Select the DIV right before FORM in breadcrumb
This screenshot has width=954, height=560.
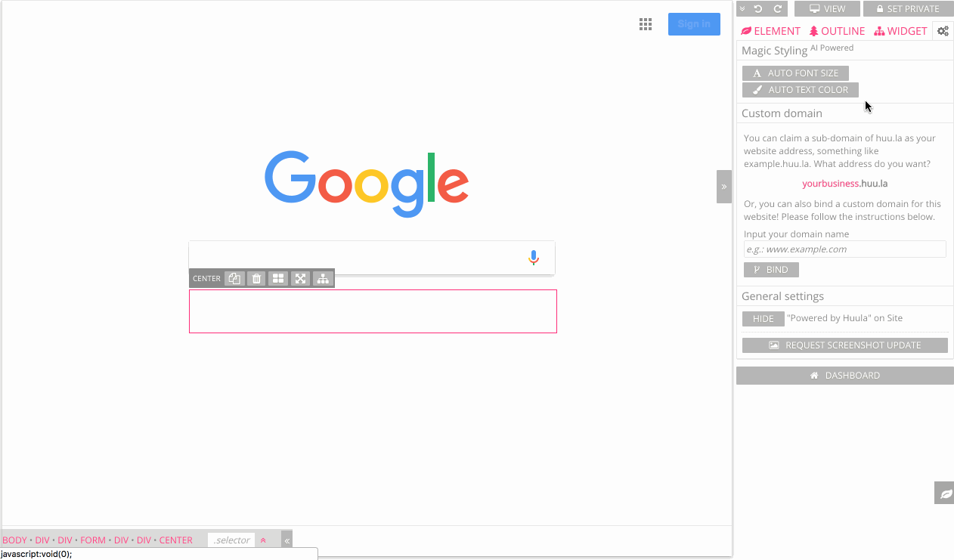coord(65,540)
